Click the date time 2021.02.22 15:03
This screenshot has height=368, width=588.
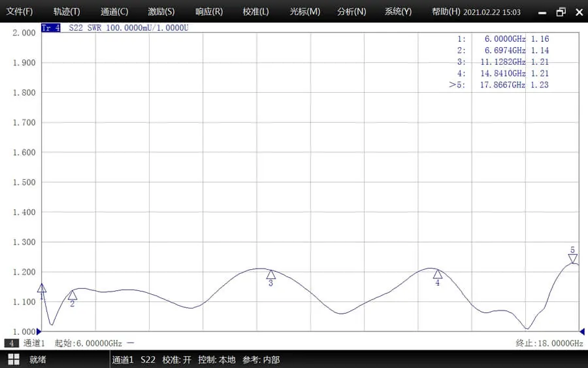492,12
